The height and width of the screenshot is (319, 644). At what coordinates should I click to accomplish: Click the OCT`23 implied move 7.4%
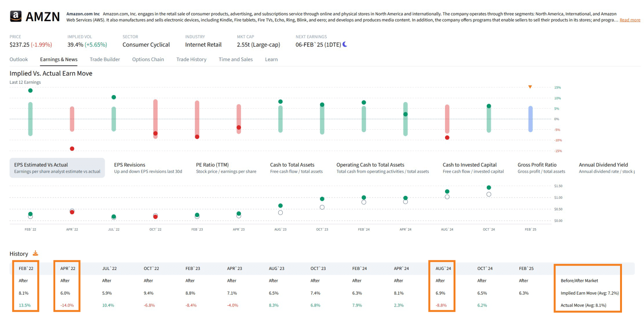coord(315,293)
